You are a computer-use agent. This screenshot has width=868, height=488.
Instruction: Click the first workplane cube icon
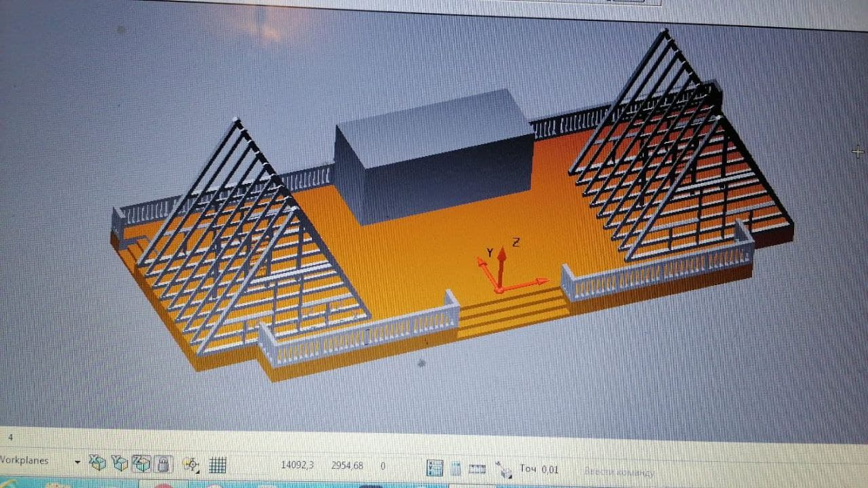click(x=98, y=463)
